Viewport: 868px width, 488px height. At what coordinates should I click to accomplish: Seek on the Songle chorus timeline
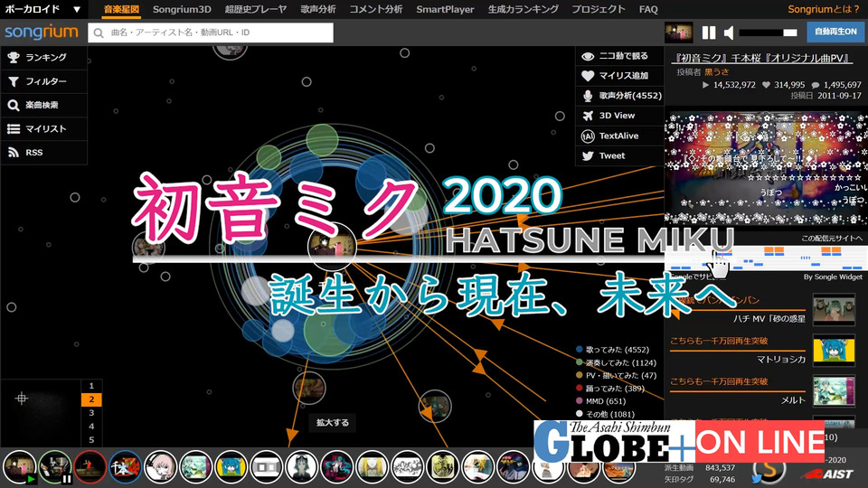tap(766, 258)
